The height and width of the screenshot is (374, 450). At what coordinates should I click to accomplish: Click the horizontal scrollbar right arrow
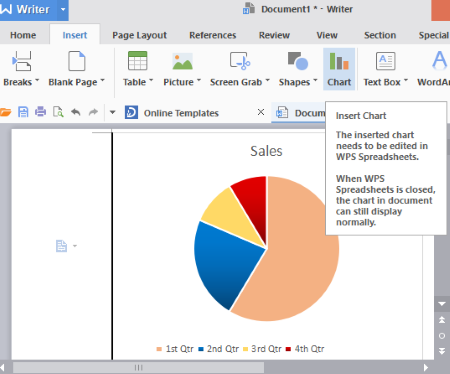pyautogui.click(x=426, y=367)
